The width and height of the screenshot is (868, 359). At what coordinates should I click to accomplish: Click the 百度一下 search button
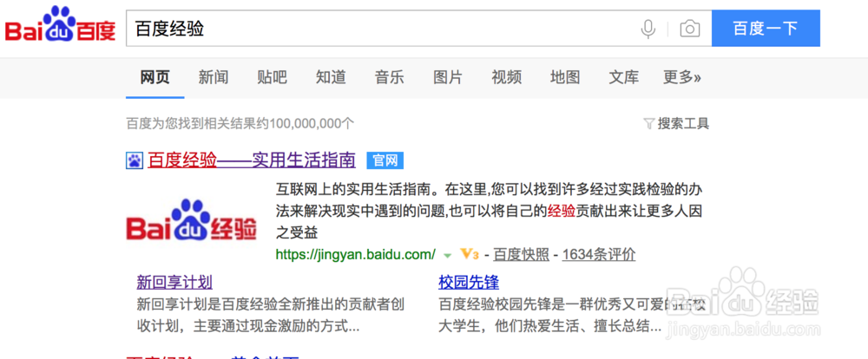click(766, 29)
